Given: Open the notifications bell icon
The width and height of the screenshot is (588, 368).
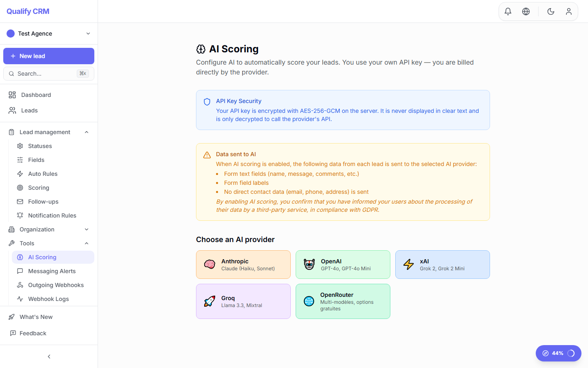Looking at the screenshot, I should point(508,11).
